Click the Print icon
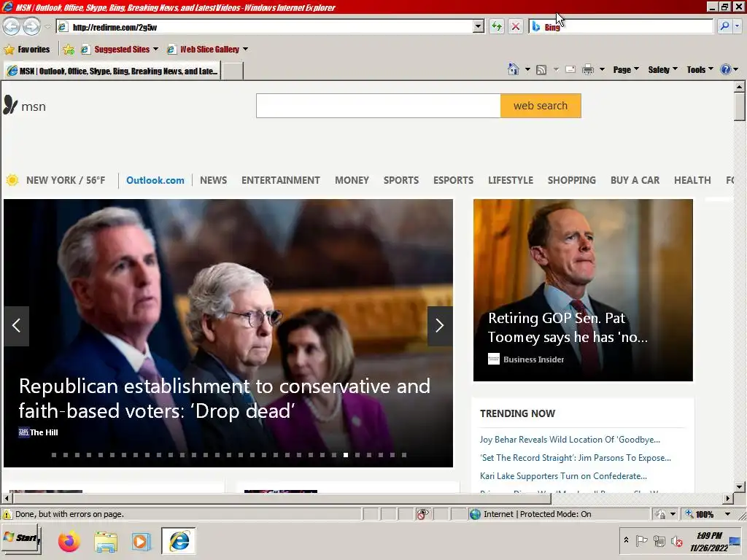 point(588,69)
